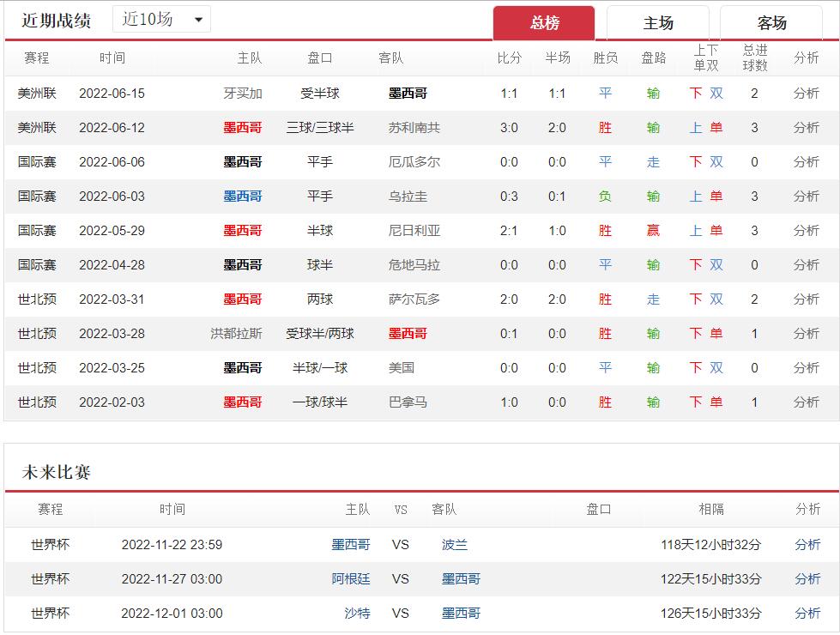Click the 受球半/两球 handicap cell
Screen dimensions: 840x635
pyautogui.click(x=320, y=333)
